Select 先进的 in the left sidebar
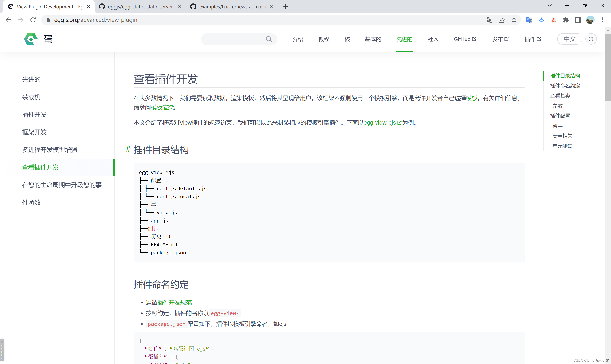The width and height of the screenshot is (611, 364). tap(31, 79)
